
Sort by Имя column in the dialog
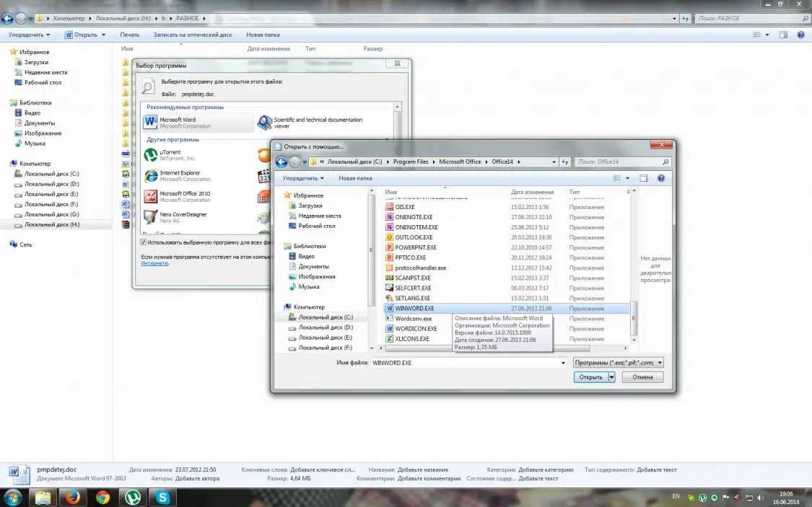[x=391, y=192]
